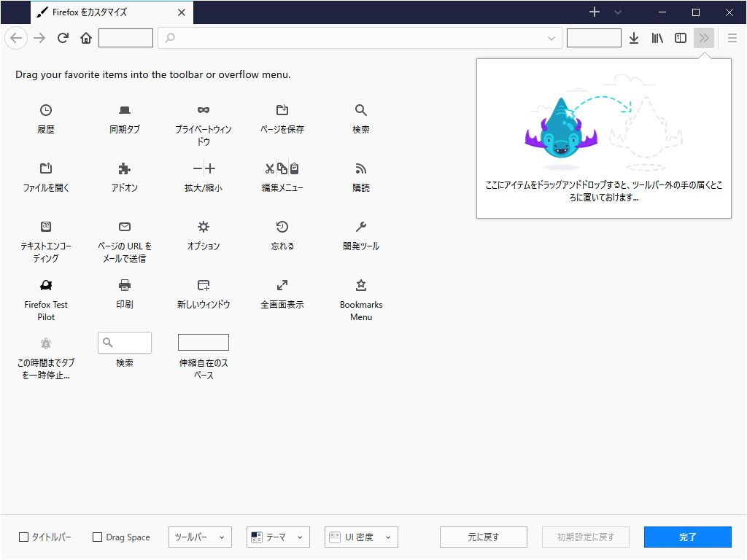Select the 全画面表示 fullscreen arrows icon
The height and width of the screenshot is (560, 747).
(282, 285)
